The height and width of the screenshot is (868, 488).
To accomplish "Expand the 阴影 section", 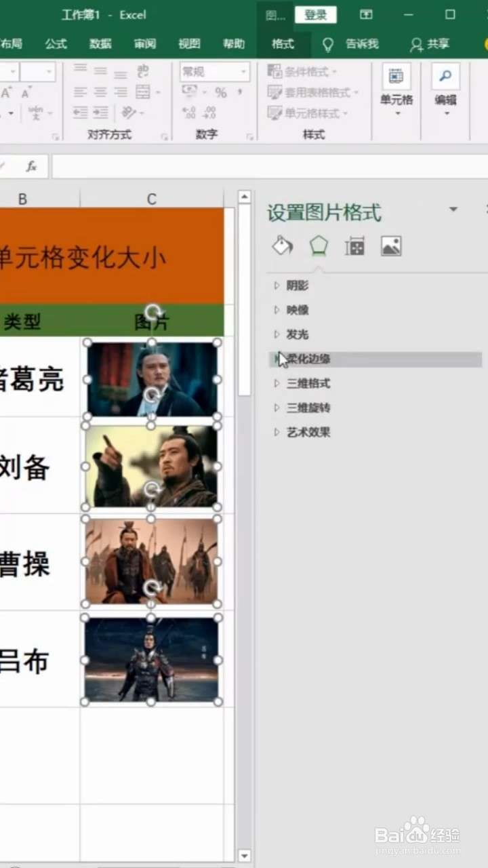I will point(297,285).
